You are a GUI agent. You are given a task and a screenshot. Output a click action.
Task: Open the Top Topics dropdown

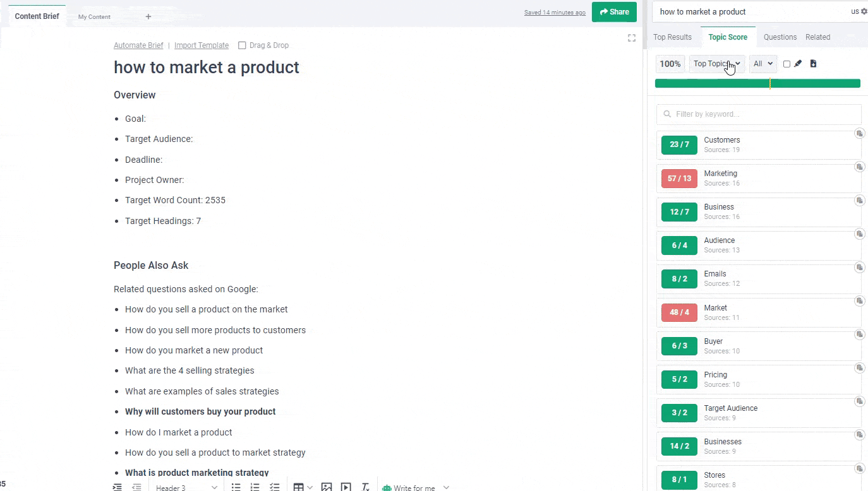[716, 64]
